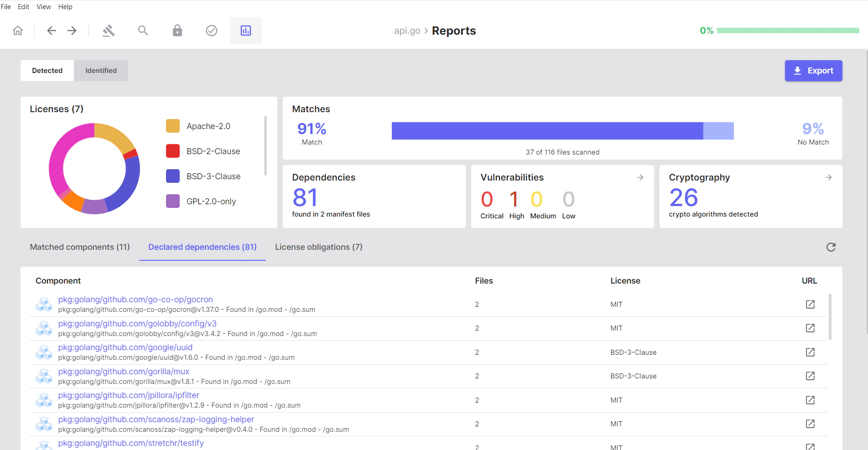Switch to Matched components tab
Image resolution: width=868 pixels, height=450 pixels.
[80, 247]
